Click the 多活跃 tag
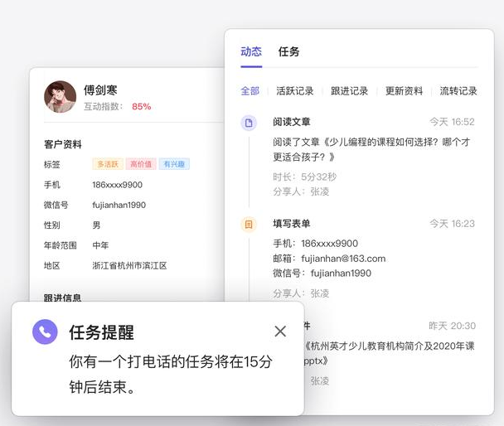 tap(108, 164)
